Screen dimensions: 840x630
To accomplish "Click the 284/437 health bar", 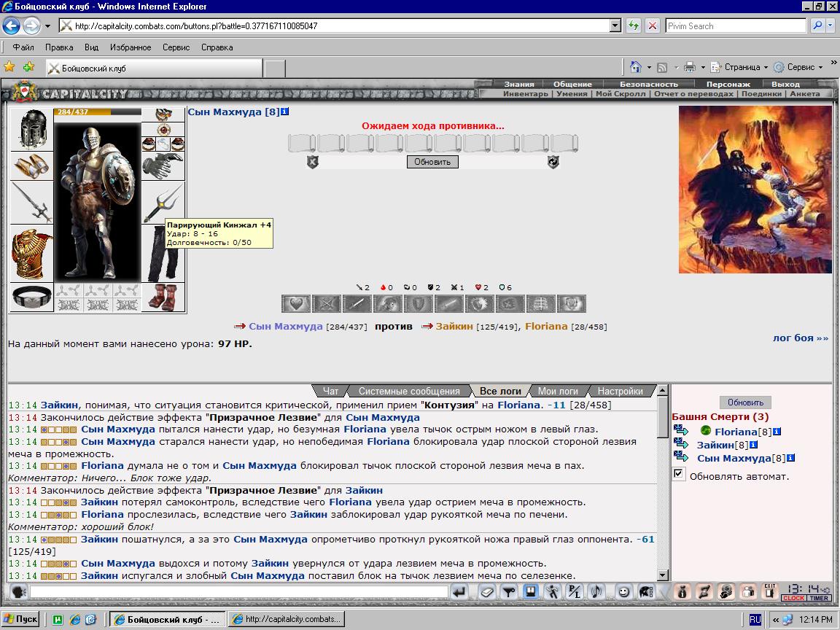I will [x=98, y=112].
